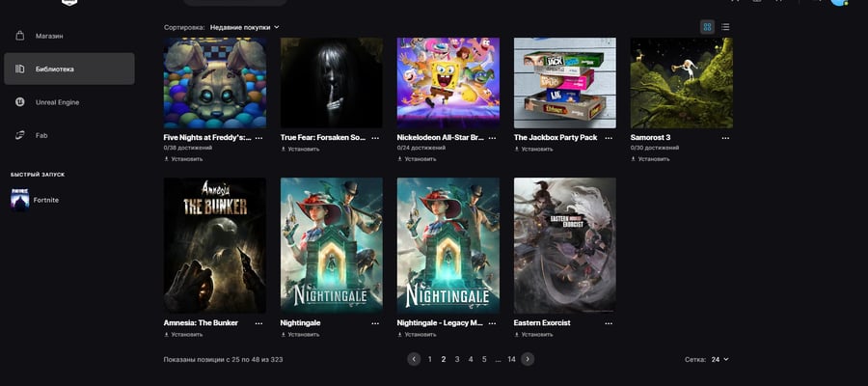Open options for the game titled just Nightingale
868x386 pixels.
click(x=375, y=323)
